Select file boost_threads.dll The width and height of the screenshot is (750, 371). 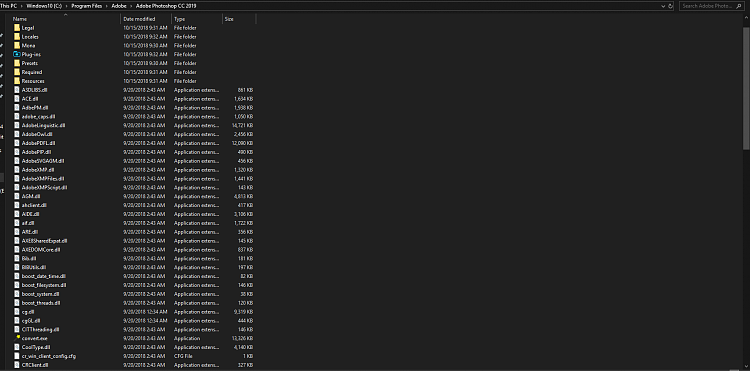pyautogui.click(x=41, y=303)
